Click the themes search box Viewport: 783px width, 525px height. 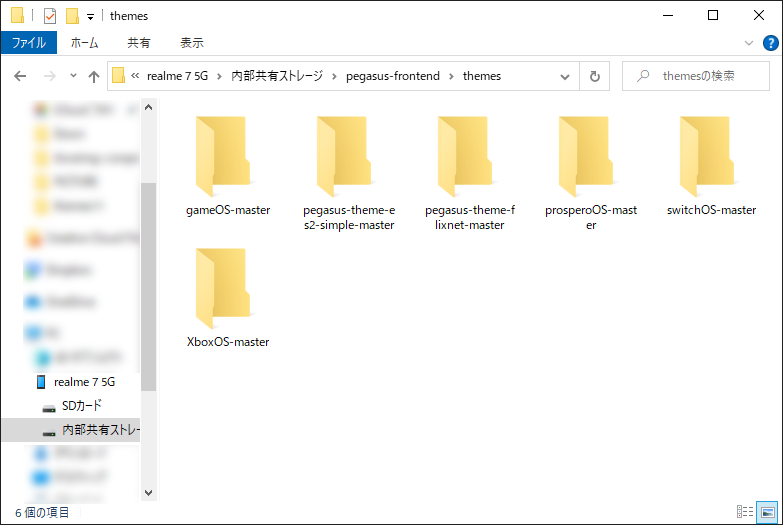click(696, 76)
